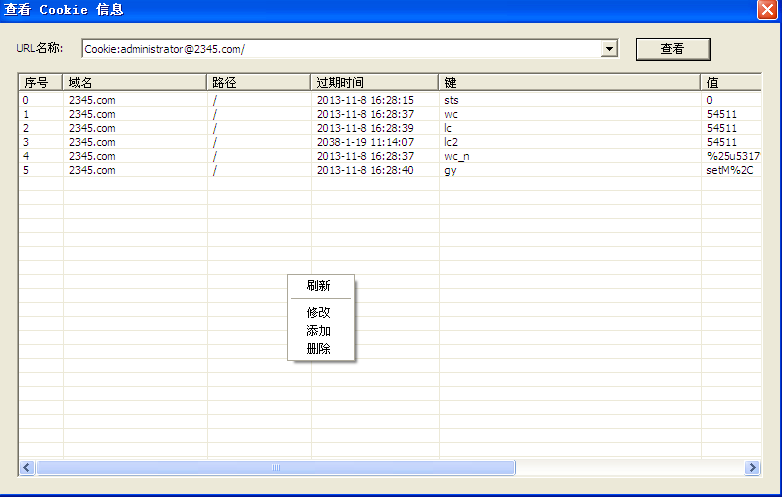
Task: Choose 添加 in the context menu
Action: coord(319,331)
